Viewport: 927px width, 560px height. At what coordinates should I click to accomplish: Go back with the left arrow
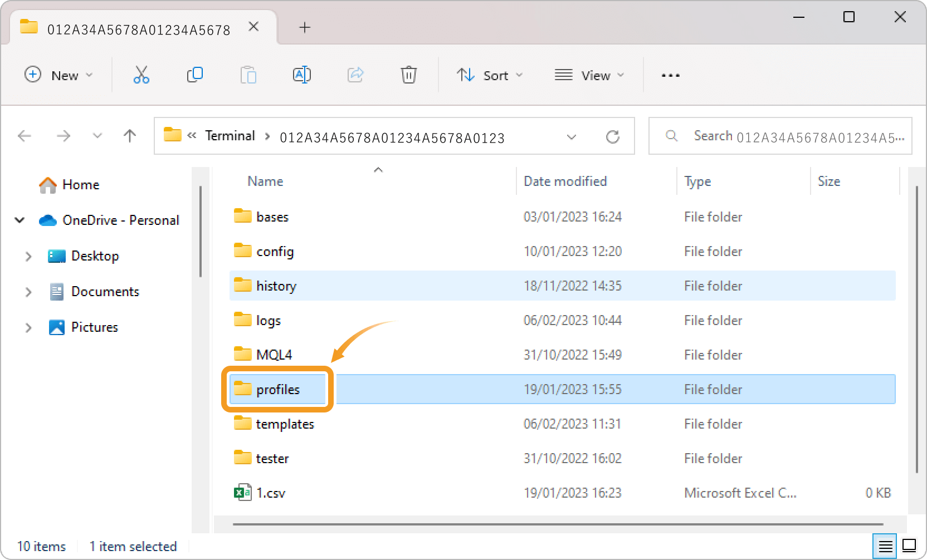click(x=25, y=136)
